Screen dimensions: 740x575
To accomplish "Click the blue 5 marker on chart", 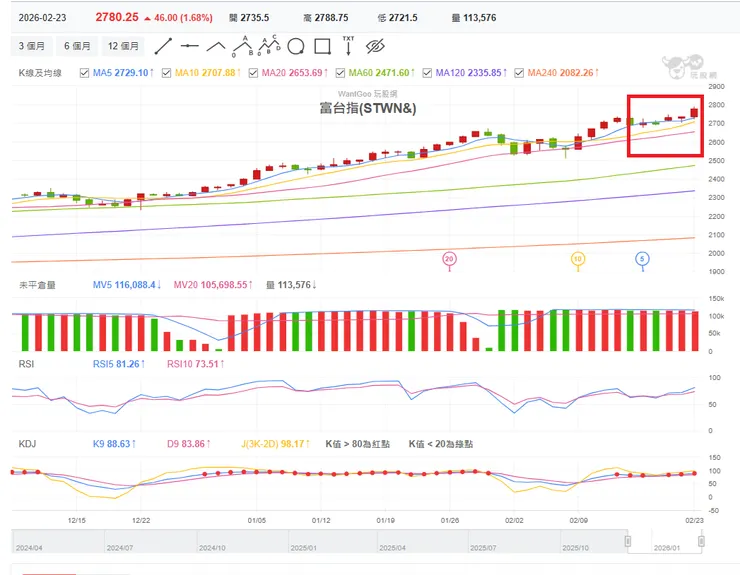I will click(642, 259).
